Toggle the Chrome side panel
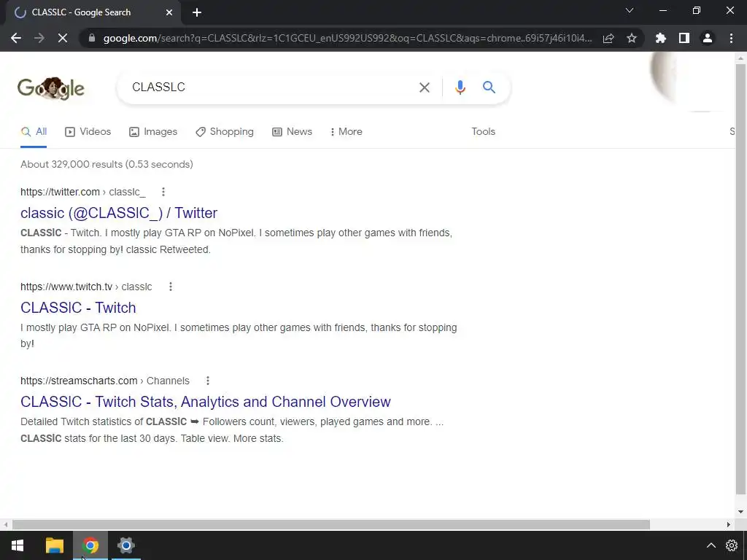This screenshot has width=747, height=560. coord(684,38)
